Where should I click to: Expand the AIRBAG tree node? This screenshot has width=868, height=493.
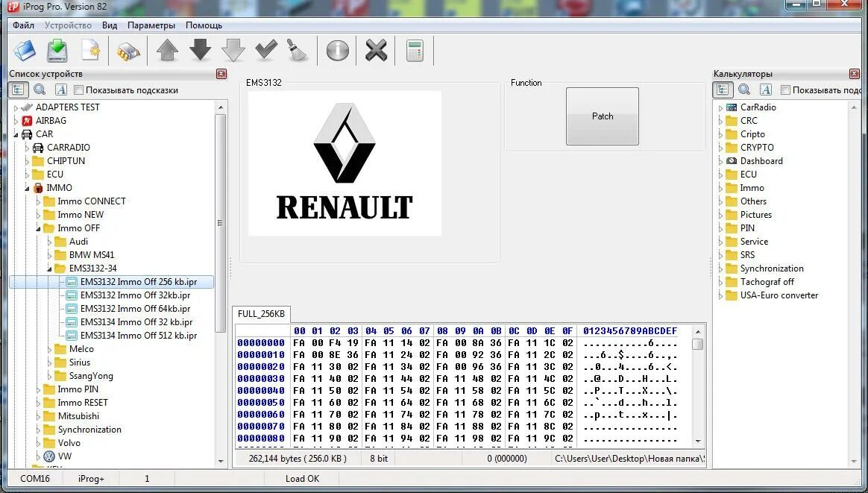pyautogui.click(x=16, y=121)
